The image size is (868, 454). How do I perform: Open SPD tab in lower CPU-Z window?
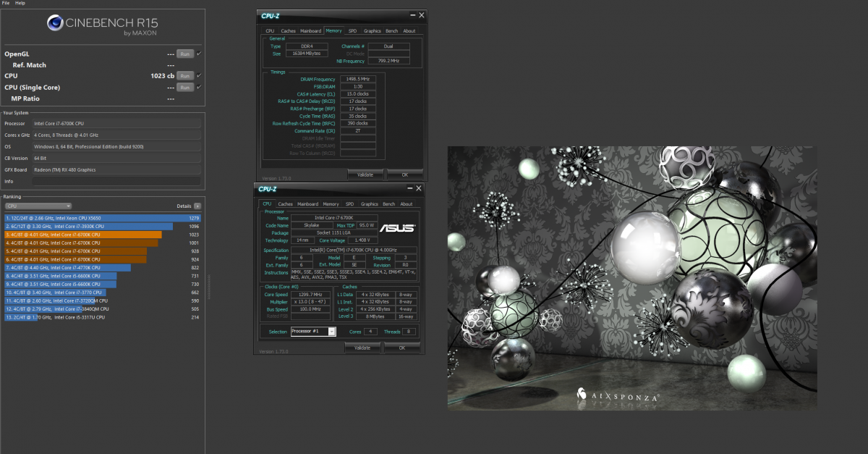[x=350, y=204]
